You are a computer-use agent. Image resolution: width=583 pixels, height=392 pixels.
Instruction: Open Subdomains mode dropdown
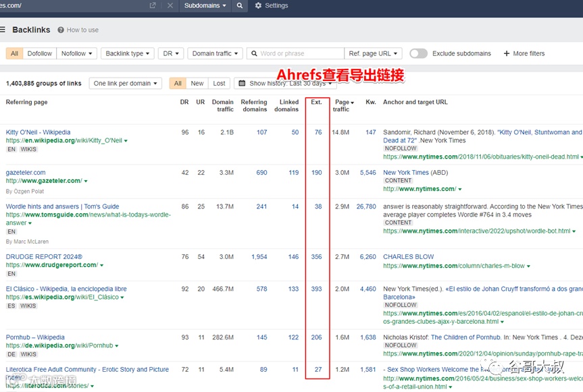[x=205, y=5]
